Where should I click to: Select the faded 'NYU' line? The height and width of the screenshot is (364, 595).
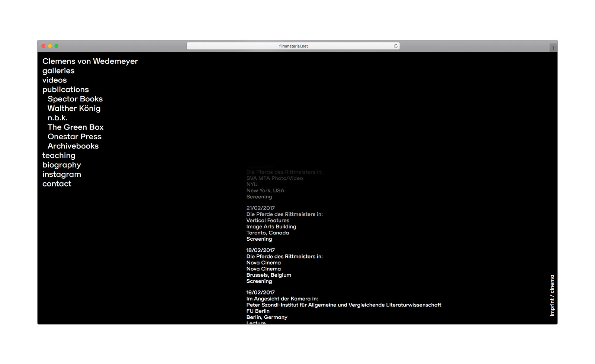[x=252, y=185]
